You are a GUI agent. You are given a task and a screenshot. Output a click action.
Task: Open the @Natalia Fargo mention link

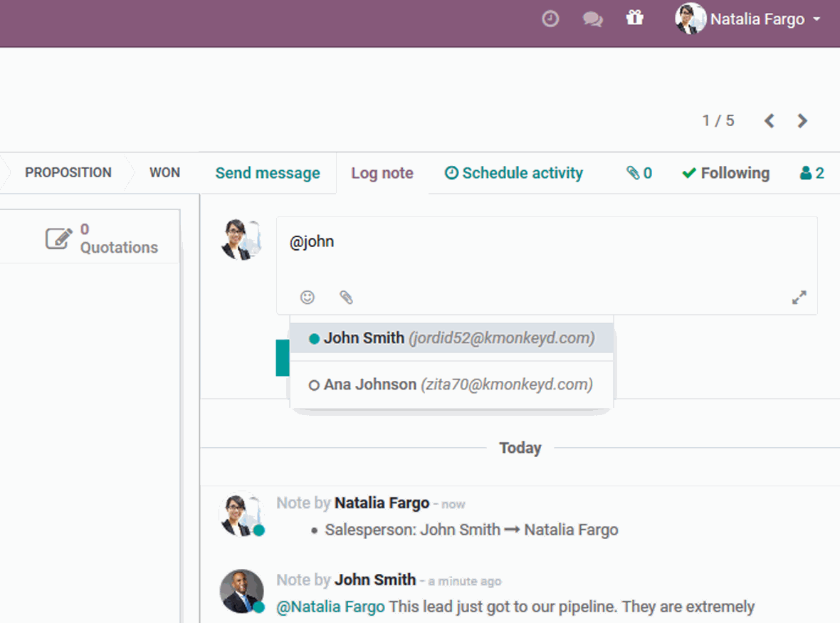click(330, 606)
